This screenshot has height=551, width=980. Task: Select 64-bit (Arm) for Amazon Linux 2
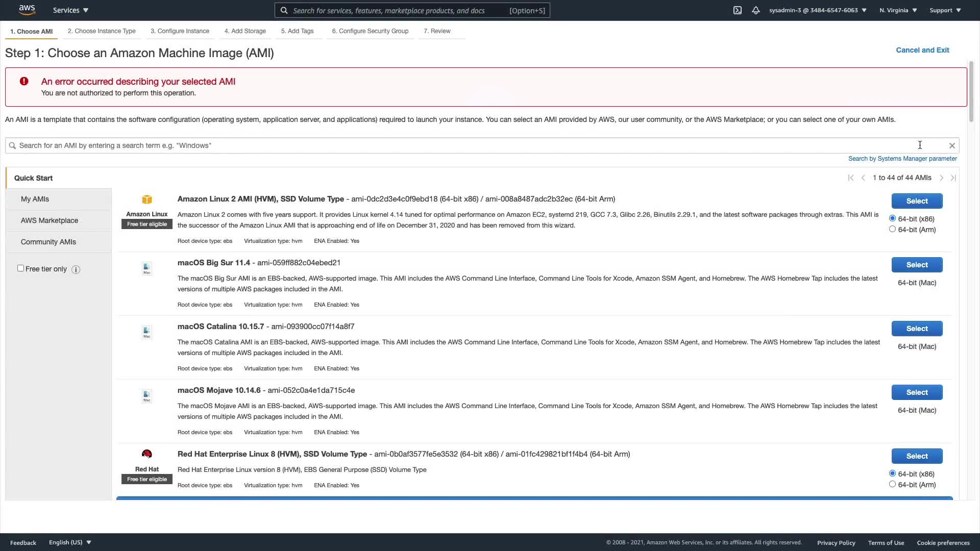click(892, 229)
